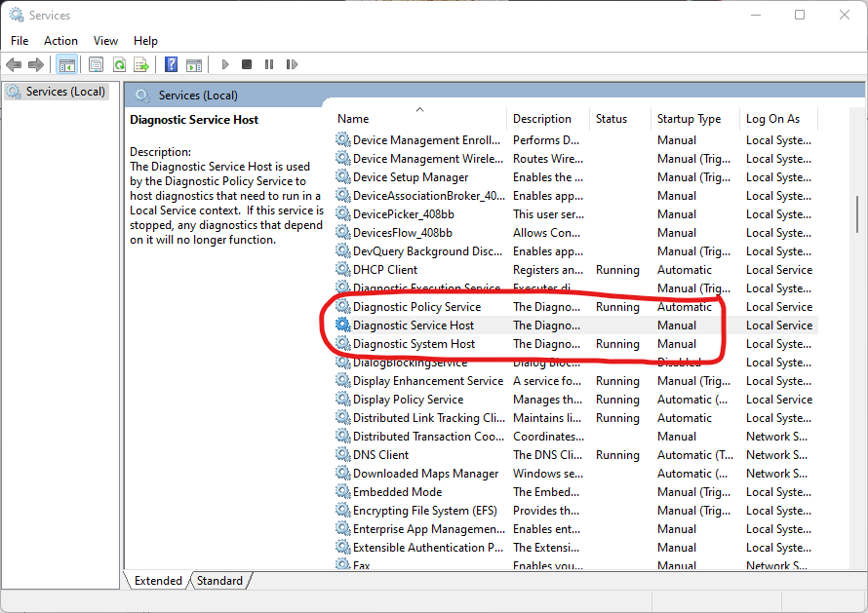Click the gear icon of Display Enhancement Service

tap(343, 381)
